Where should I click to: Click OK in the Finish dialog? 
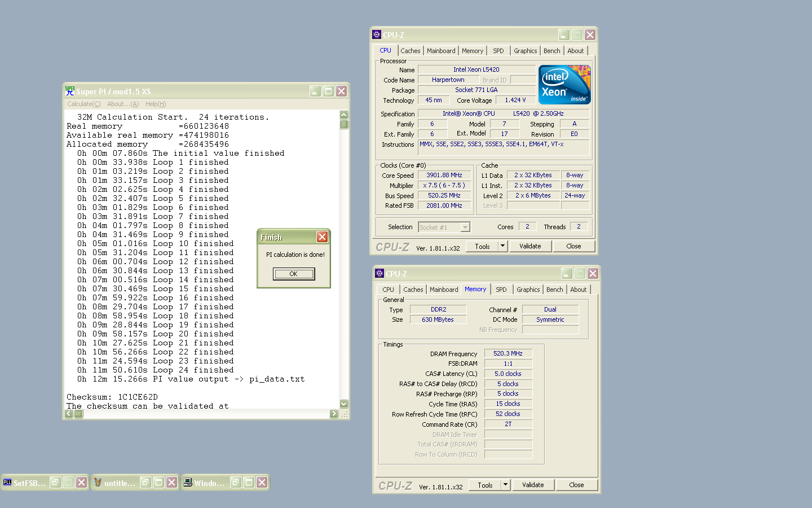pyautogui.click(x=294, y=274)
